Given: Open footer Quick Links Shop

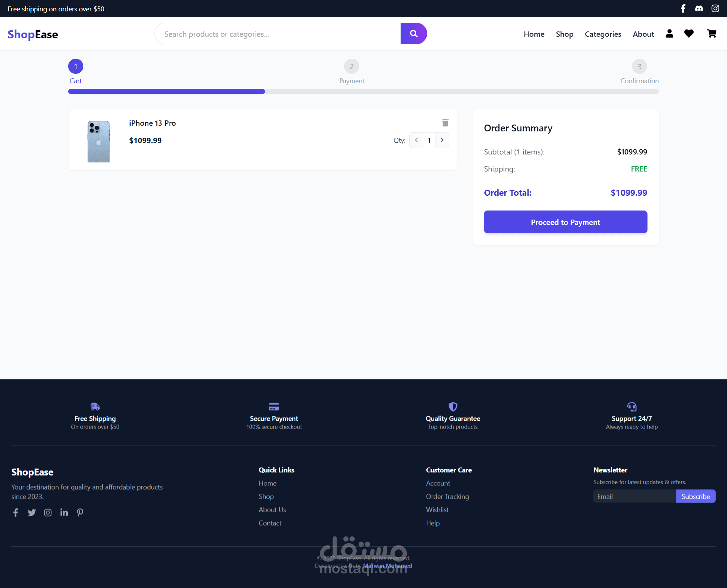Looking at the screenshot, I should [x=266, y=497].
